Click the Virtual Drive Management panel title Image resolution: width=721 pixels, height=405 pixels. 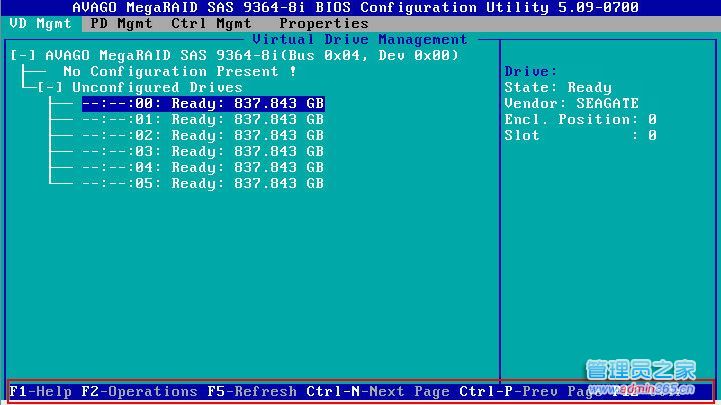click(x=360, y=40)
